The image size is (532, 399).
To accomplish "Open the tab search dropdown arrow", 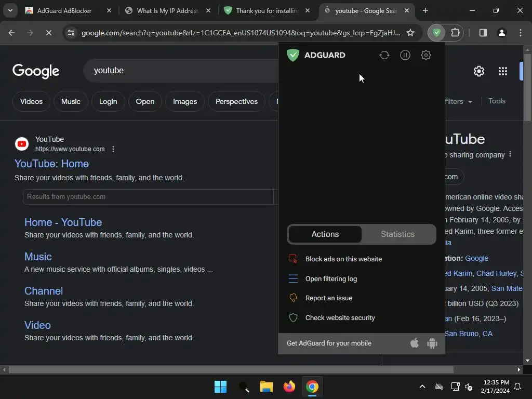I will click(x=10, y=10).
